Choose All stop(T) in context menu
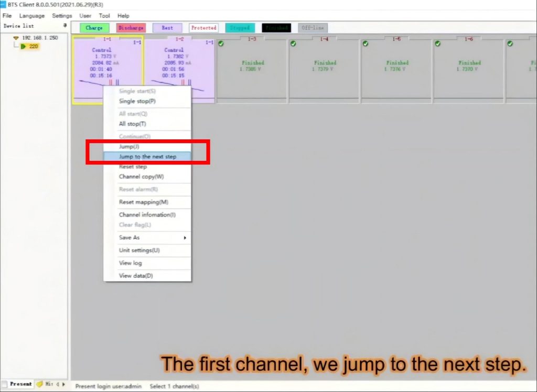Image resolution: width=537 pixels, height=392 pixels. pyautogui.click(x=147, y=124)
